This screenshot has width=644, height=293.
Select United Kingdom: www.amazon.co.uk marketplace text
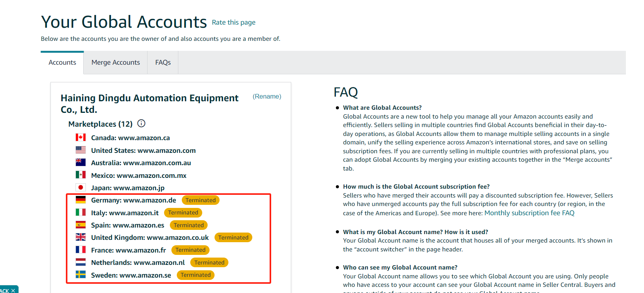click(150, 238)
